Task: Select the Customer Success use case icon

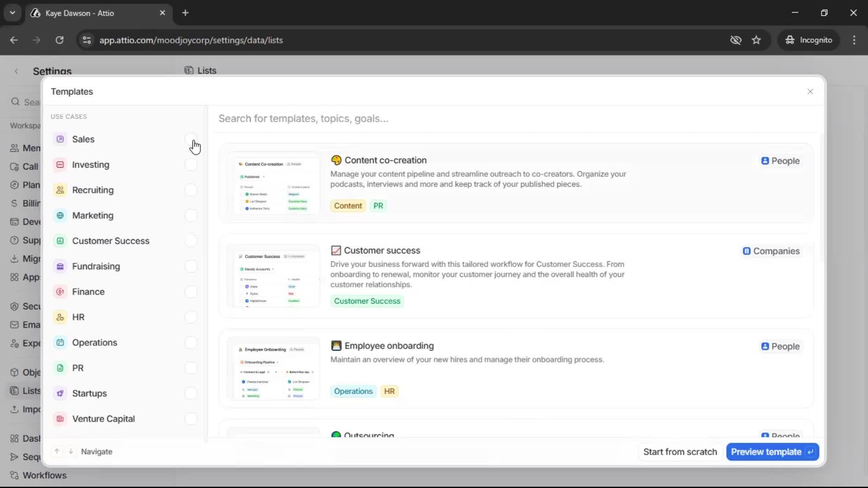Action: [60, 241]
